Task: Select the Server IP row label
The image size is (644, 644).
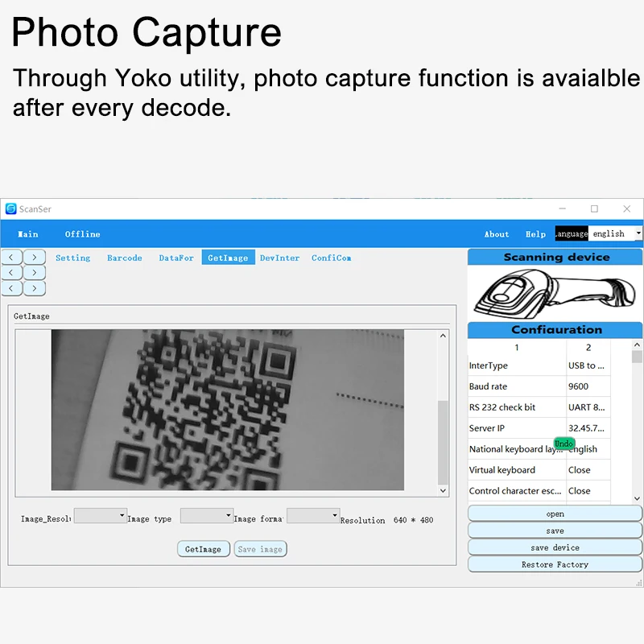Action: pyautogui.click(x=487, y=428)
